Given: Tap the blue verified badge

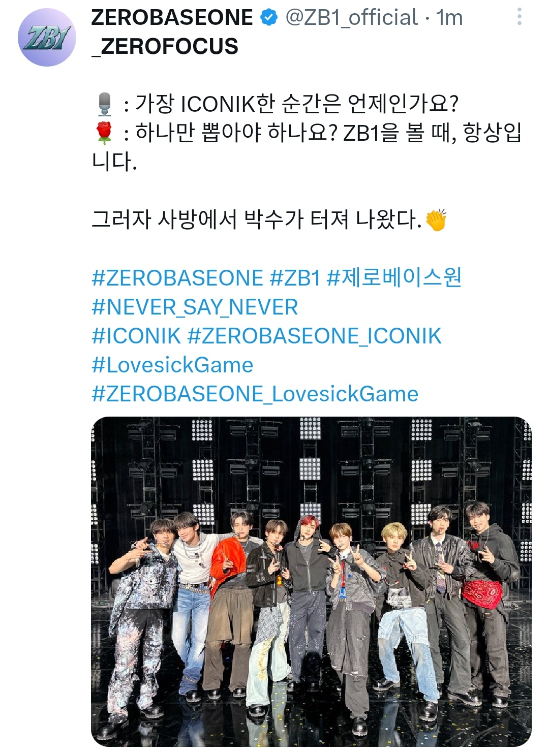Looking at the screenshot, I should coord(269,18).
